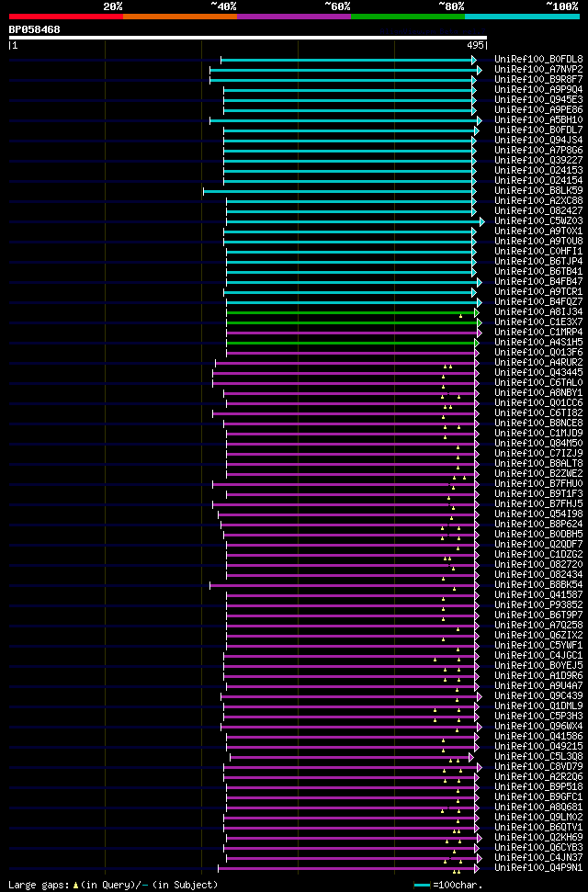Screen dimensions: 588x892
Task: Click the arrowhead ending UniRef100_A7NVP2 alignment
Action: [480, 70]
